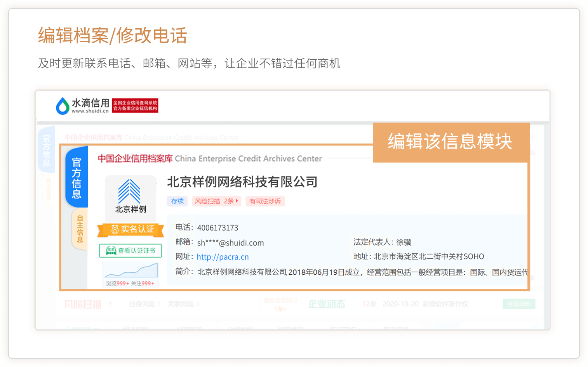The height and width of the screenshot is (367, 588).
Task: Click the 编辑该信息模块 orange label
Action: 451,142
